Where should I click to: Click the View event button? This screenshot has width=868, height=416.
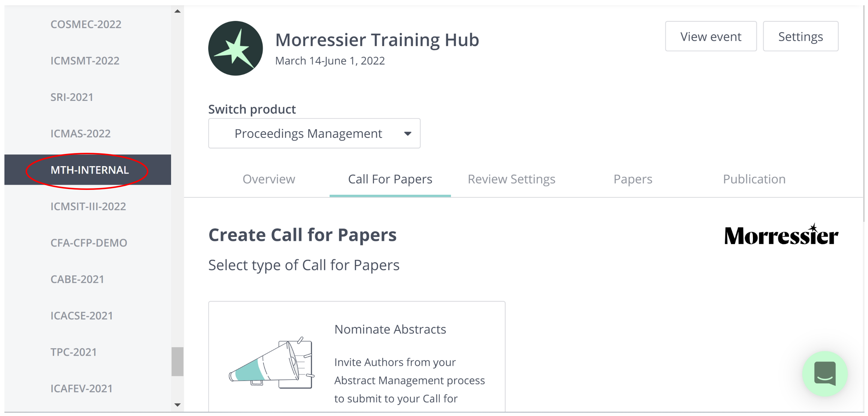pyautogui.click(x=711, y=37)
